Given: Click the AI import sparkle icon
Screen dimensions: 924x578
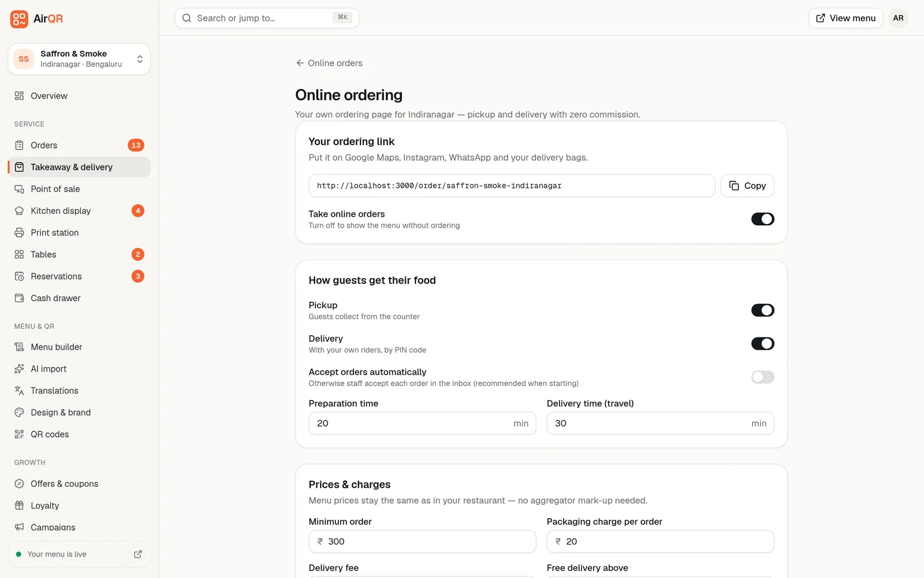Looking at the screenshot, I should 19,369.
